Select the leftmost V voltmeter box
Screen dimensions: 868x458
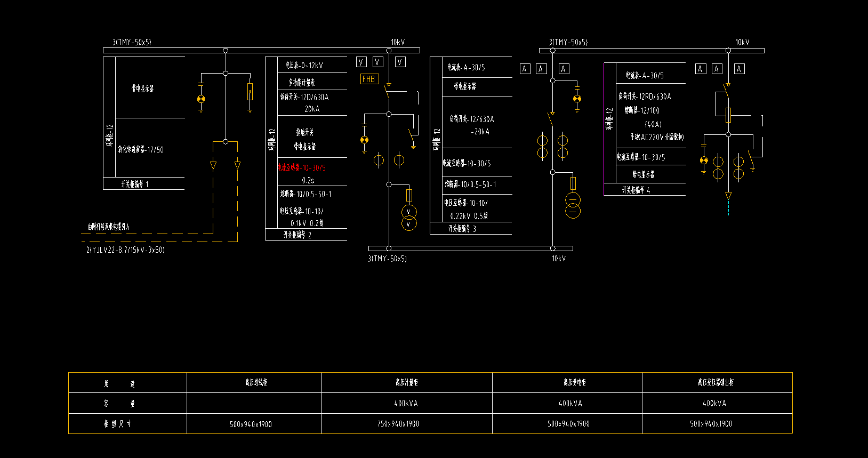click(361, 62)
